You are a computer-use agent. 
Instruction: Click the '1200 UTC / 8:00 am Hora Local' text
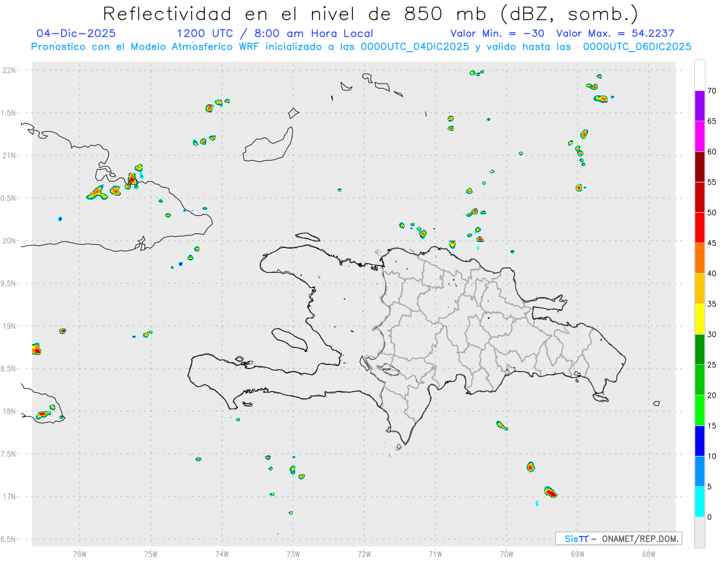click(275, 33)
